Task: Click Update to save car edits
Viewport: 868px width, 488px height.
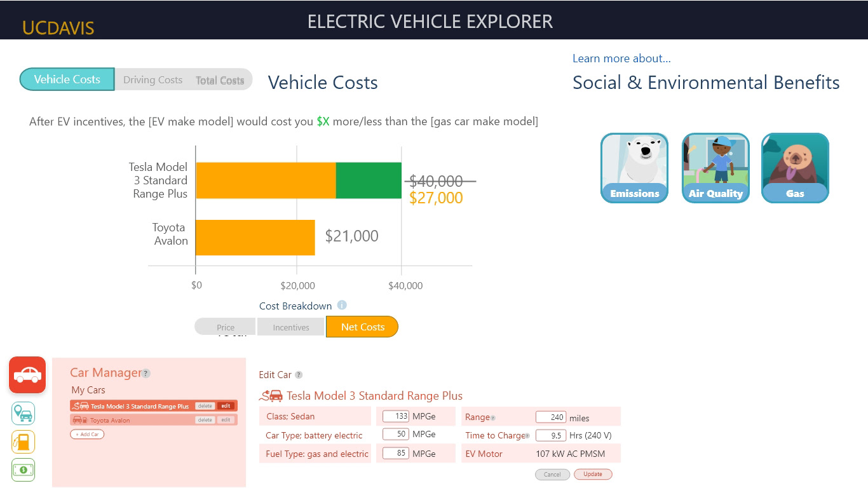Action: pyautogui.click(x=593, y=474)
